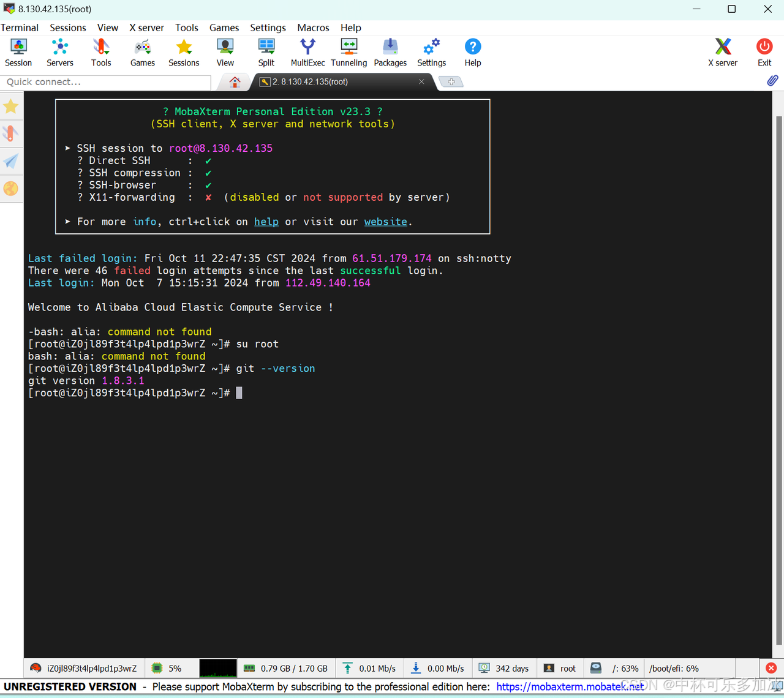784x698 pixels.
Task: Close the status bar with red X icon
Action: click(771, 668)
